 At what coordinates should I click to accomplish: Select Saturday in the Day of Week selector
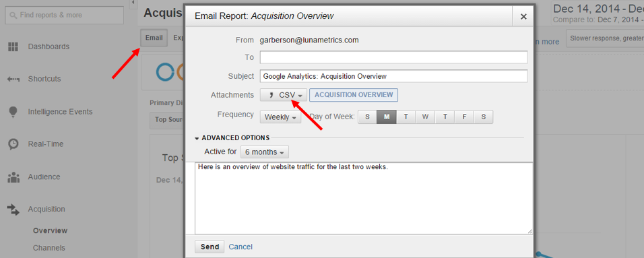(x=484, y=117)
